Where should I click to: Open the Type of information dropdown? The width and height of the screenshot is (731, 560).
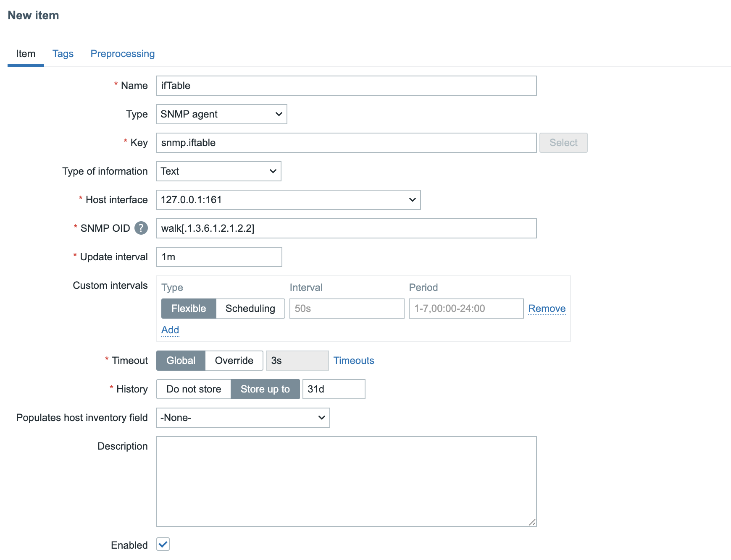[x=218, y=171]
